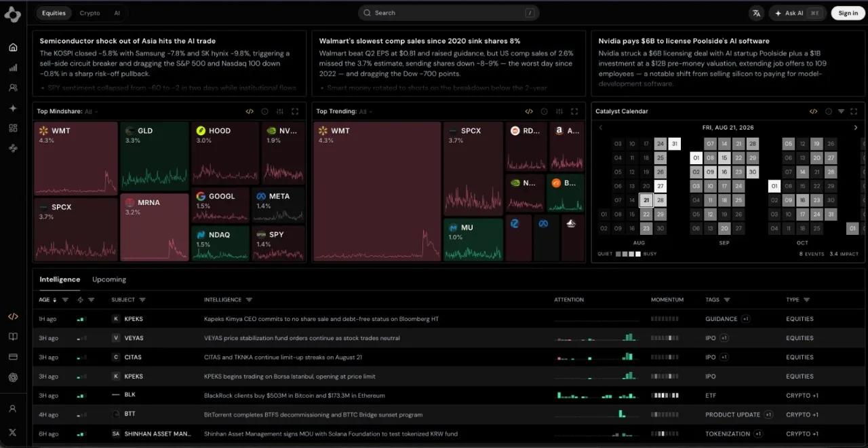Open the bar chart icon in sidebar
868x448 pixels.
(13, 68)
